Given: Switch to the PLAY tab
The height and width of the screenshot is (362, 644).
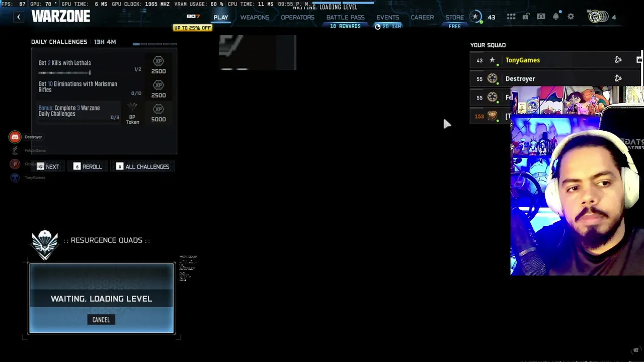Looking at the screenshot, I should (221, 17).
